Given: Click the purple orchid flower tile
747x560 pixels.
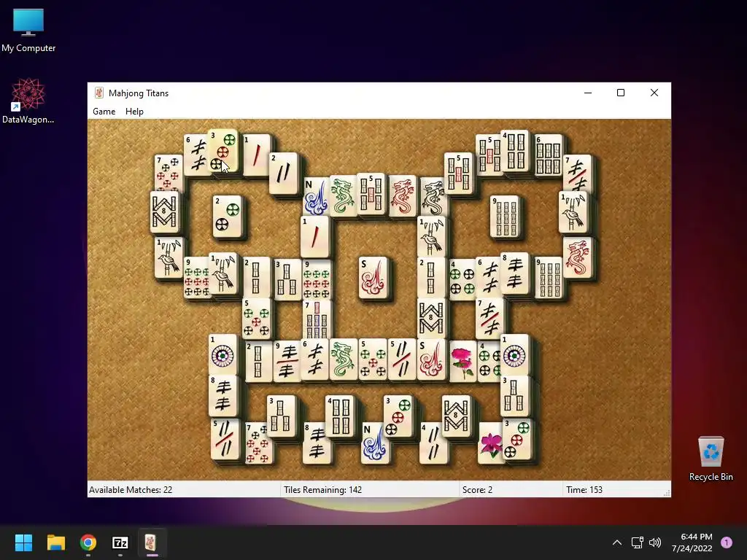Looking at the screenshot, I should coord(491,443).
